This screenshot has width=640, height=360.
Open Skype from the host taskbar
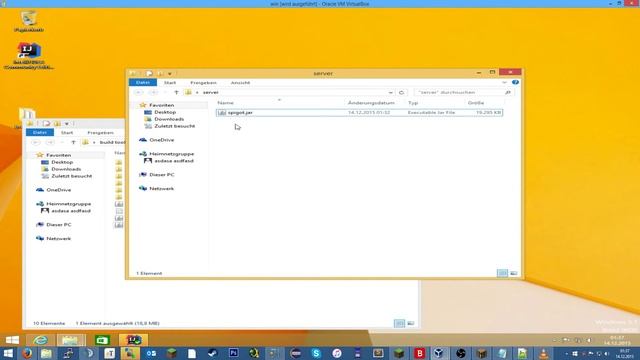click(316, 353)
